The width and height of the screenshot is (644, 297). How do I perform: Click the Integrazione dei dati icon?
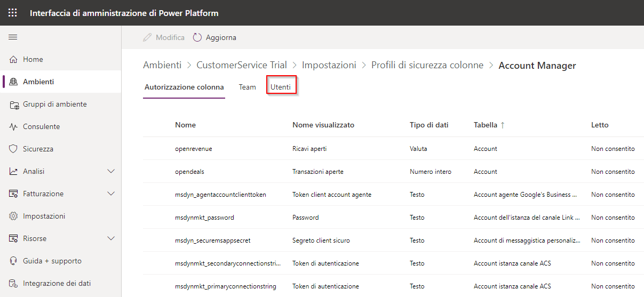pyautogui.click(x=13, y=283)
